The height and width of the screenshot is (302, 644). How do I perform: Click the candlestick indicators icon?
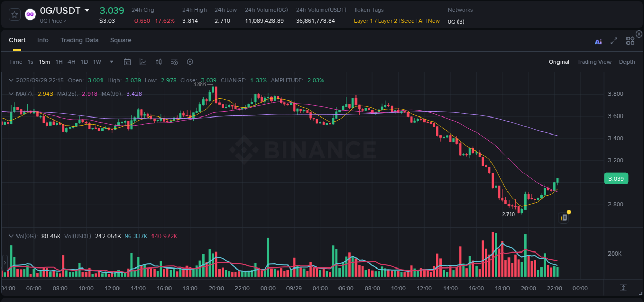point(159,62)
